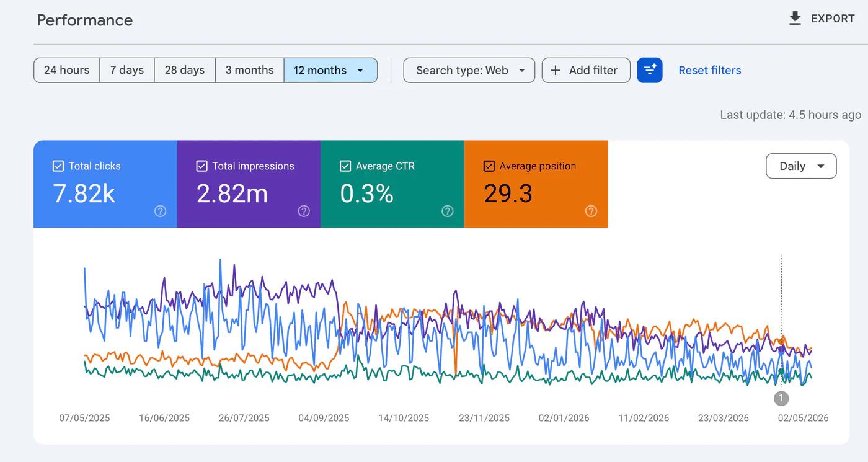Screen dimensions: 868x462
Task: Click the 04/09/2025 axis date label
Action: tap(324, 418)
